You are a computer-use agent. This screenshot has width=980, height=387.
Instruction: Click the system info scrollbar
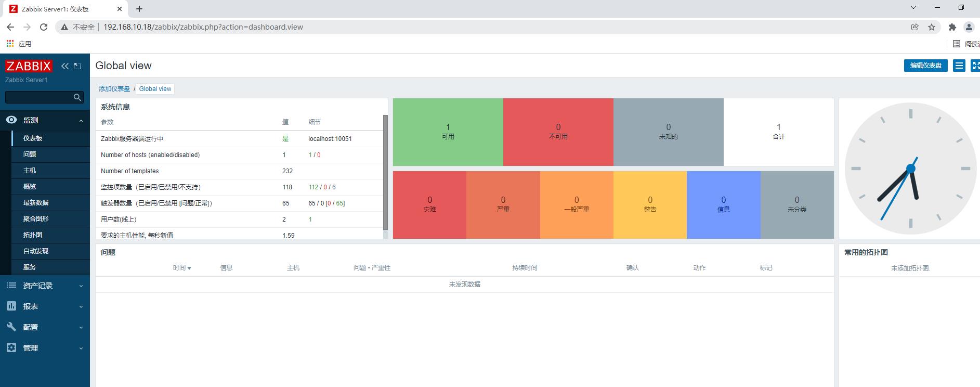(385, 172)
